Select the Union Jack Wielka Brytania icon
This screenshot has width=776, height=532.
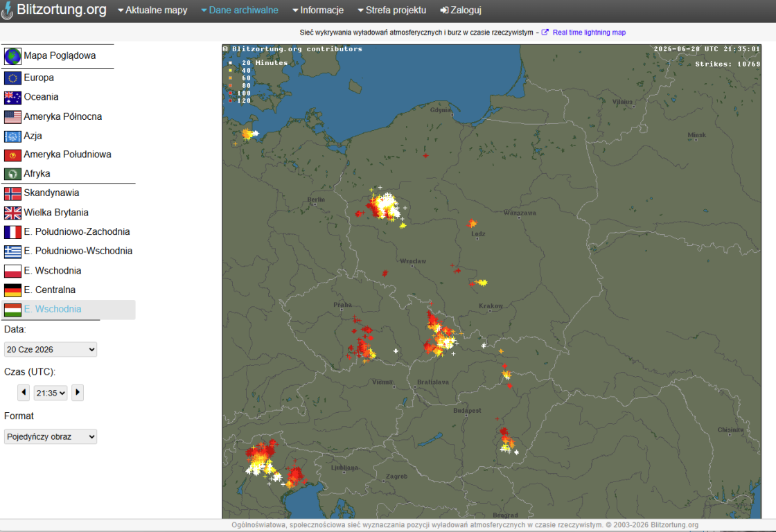pos(12,213)
